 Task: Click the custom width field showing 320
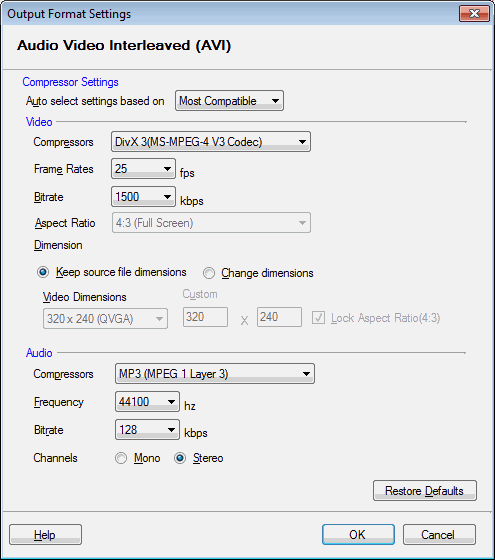pyautogui.click(x=205, y=317)
